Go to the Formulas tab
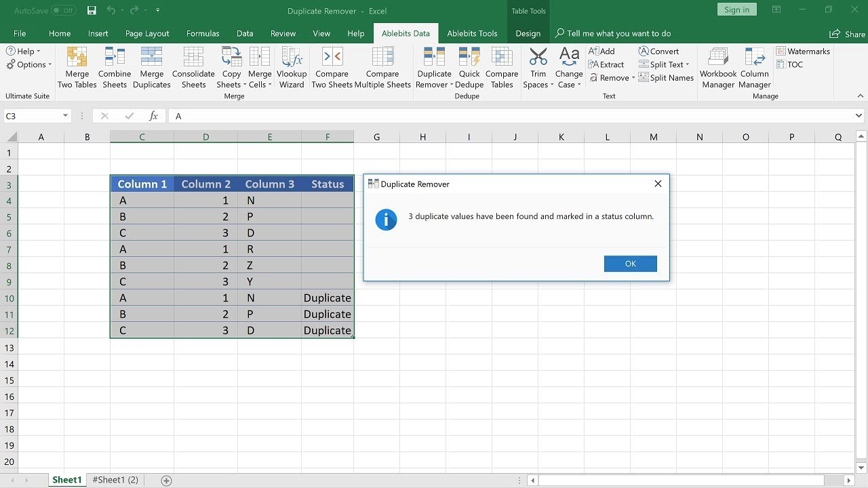This screenshot has height=488, width=868. pos(203,33)
